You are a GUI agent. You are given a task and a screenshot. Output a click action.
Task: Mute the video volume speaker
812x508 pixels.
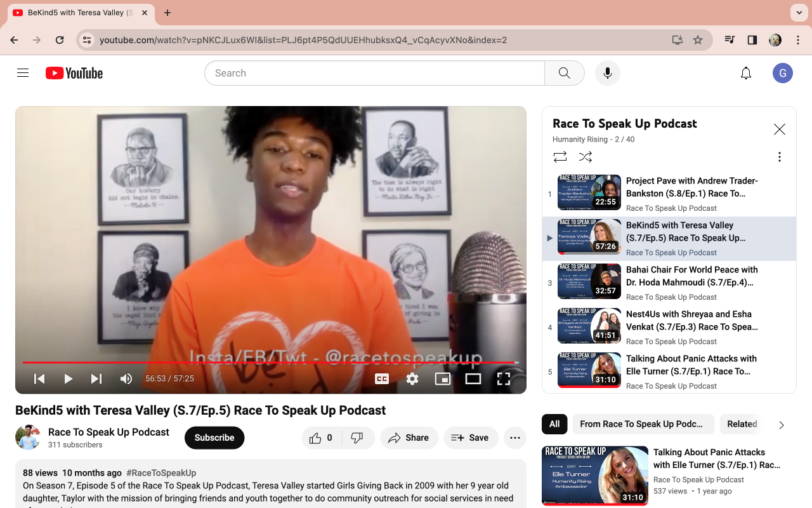(x=126, y=379)
